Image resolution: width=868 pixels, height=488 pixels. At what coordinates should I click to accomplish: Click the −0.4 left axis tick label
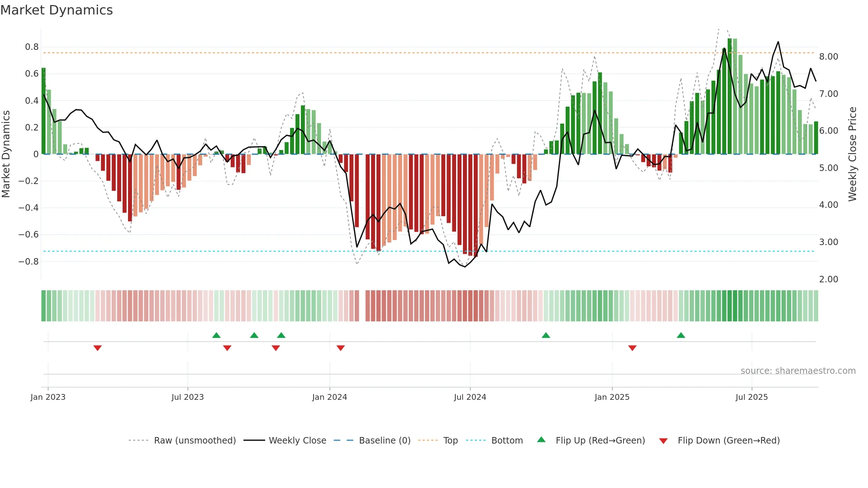point(29,208)
